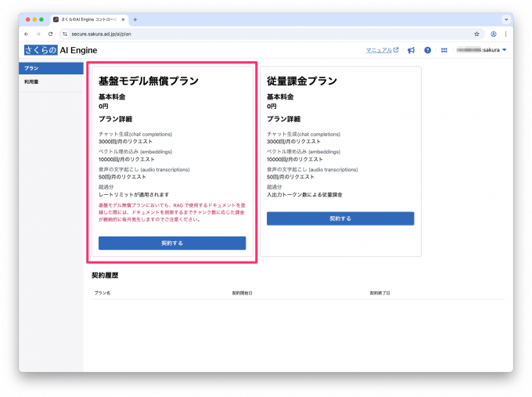
Task: Open a new browser tab
Action: click(135, 20)
